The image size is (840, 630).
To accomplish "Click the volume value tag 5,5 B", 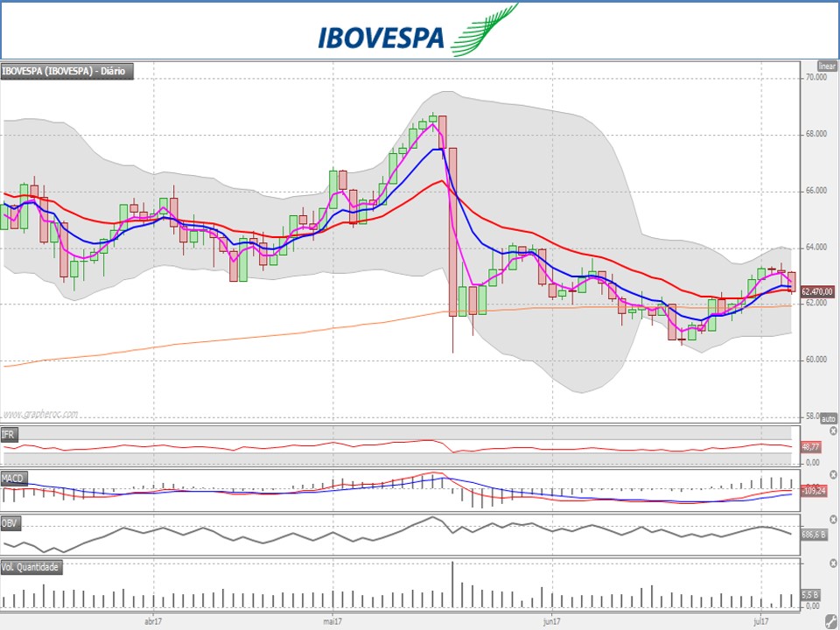I will pos(810,595).
